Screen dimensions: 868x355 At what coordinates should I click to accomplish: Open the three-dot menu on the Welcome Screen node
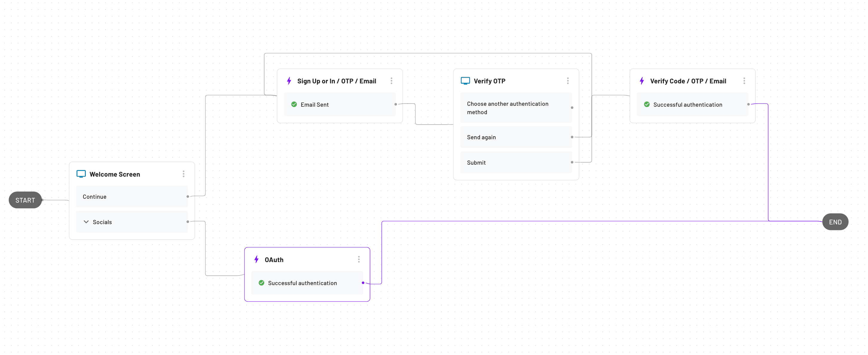[x=184, y=174]
